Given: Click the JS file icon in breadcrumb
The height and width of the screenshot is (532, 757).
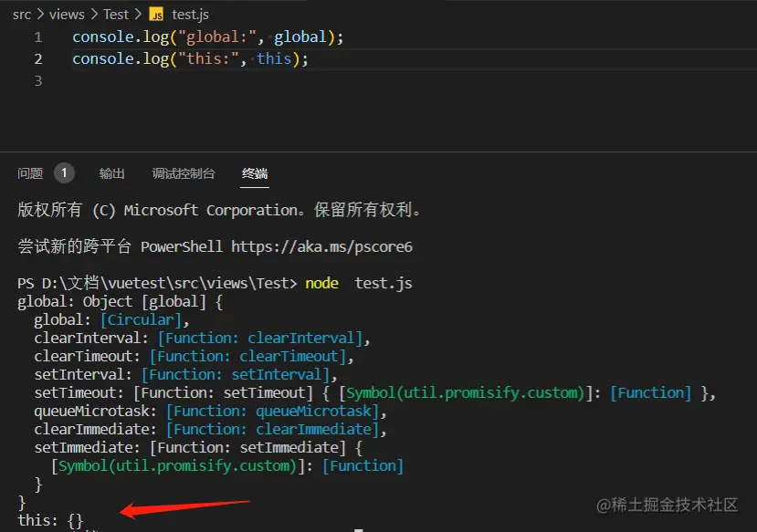Looking at the screenshot, I should click(x=156, y=15).
